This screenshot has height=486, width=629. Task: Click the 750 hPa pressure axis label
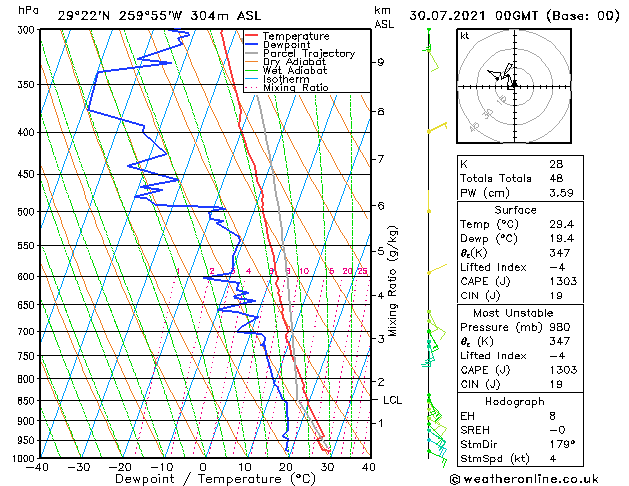(x=28, y=356)
